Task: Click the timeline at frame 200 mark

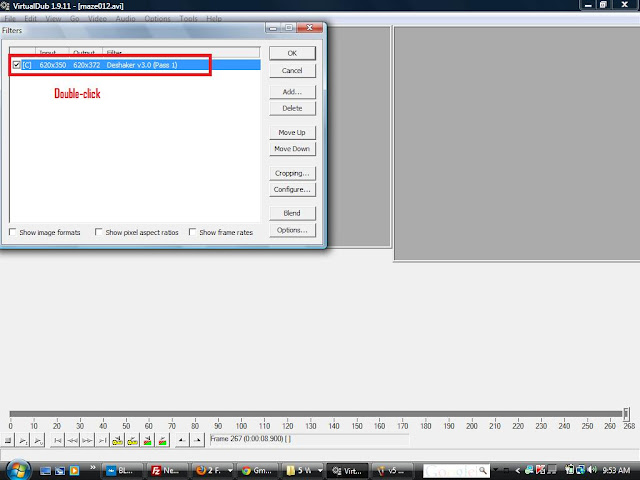Action: coord(472,426)
